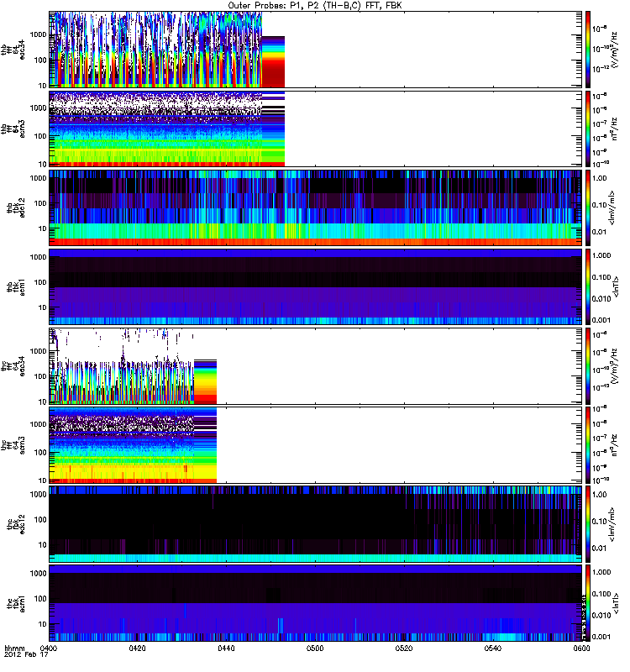The height and width of the screenshot is (672, 630).
Task: Click the thb fbk edc12 filter bank panel
Action: click(x=315, y=207)
